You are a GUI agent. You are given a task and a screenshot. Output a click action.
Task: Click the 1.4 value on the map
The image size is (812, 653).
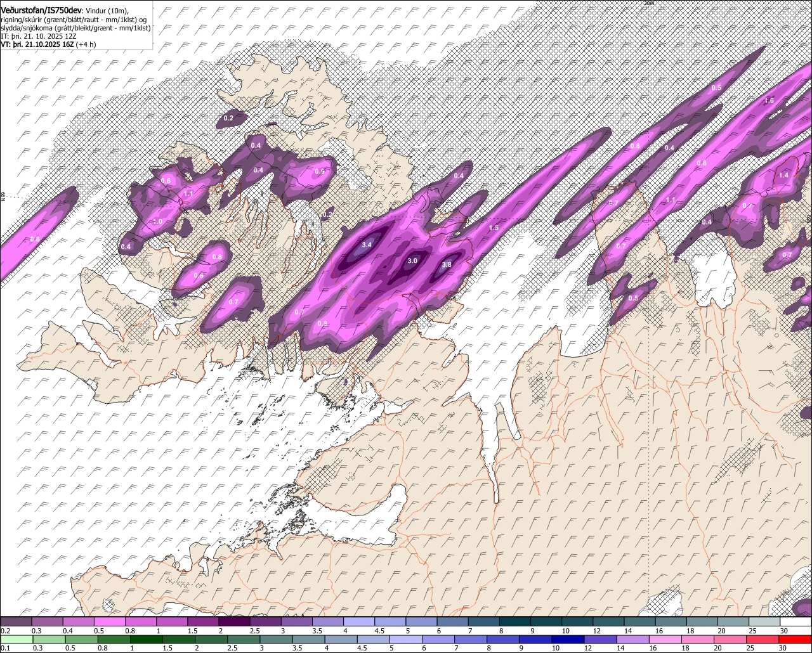pyautogui.click(x=783, y=176)
